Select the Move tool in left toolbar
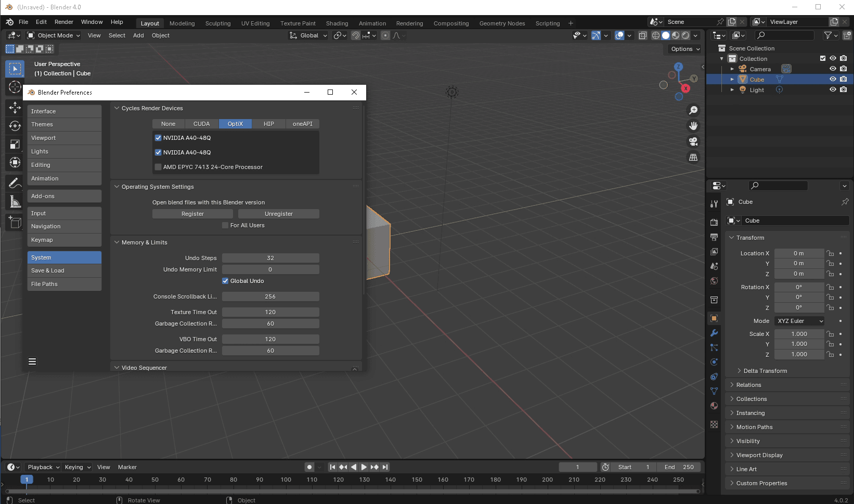The height and width of the screenshot is (504, 854). [15, 108]
